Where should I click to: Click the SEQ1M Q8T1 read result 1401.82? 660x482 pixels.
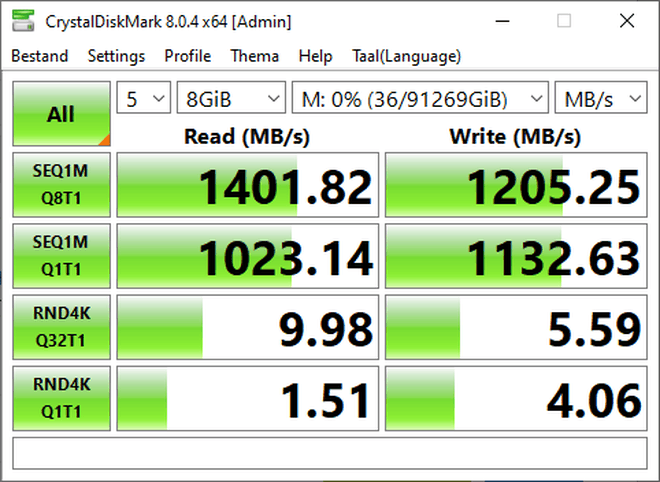click(248, 185)
